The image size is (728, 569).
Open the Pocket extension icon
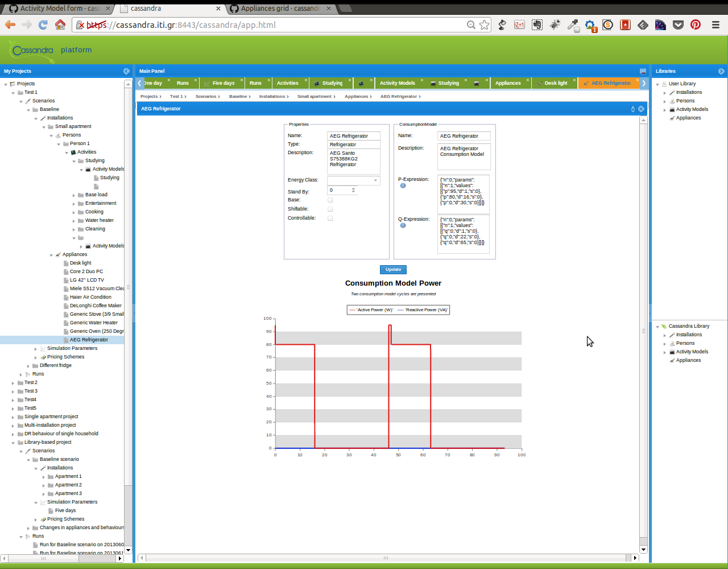678,24
